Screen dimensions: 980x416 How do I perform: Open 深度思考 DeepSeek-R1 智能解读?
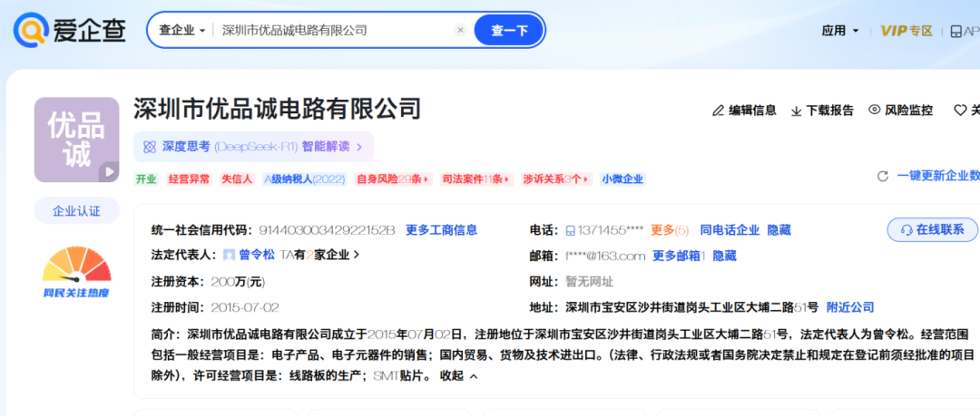coord(253,147)
